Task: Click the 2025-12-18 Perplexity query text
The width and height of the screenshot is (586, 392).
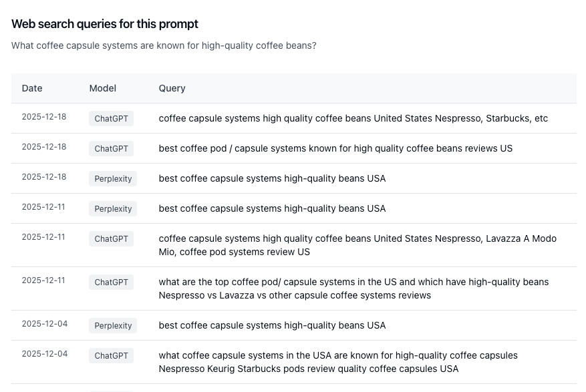Action: 272,178
